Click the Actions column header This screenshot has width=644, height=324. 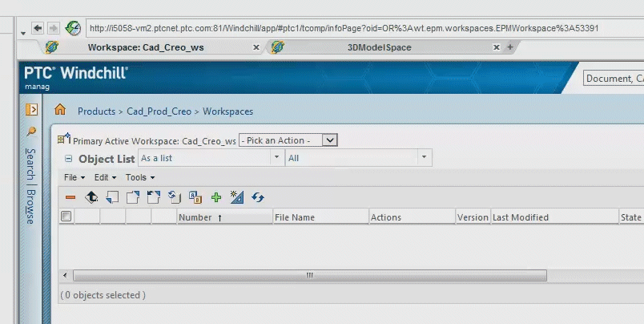413,217
